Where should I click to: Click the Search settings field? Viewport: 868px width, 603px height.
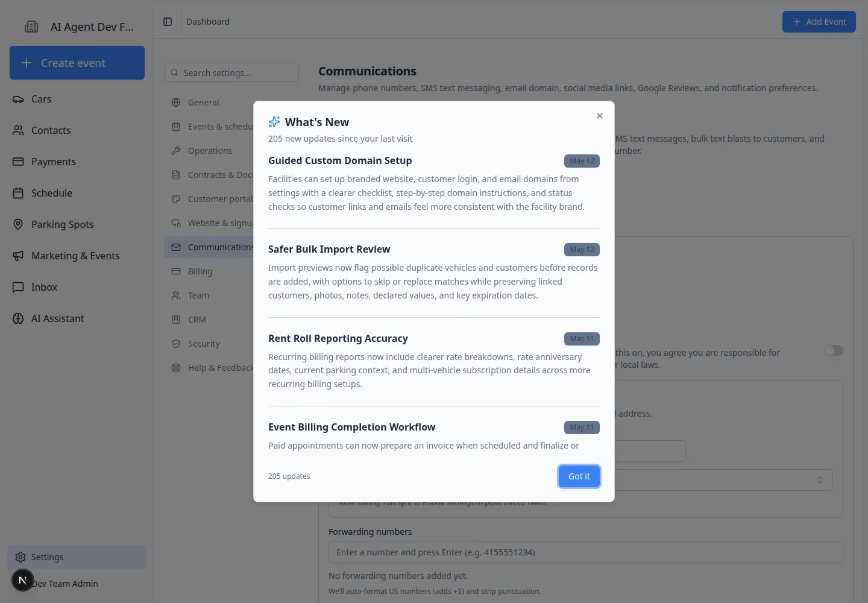(231, 72)
